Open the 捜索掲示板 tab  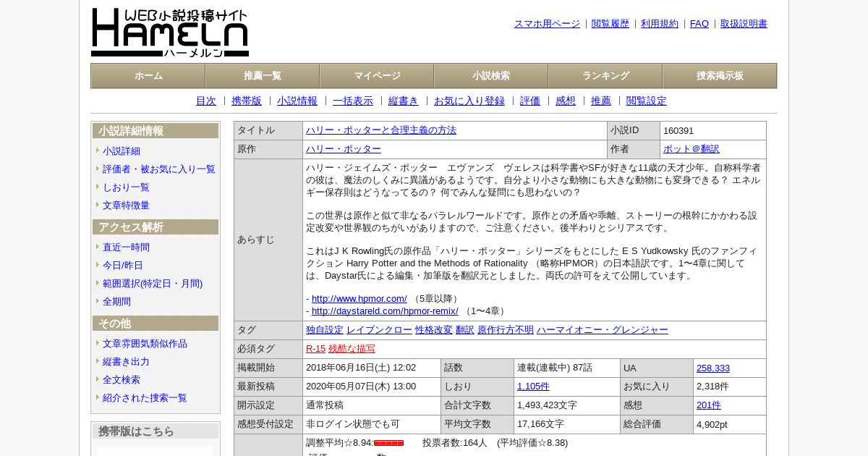pyautogui.click(x=720, y=76)
